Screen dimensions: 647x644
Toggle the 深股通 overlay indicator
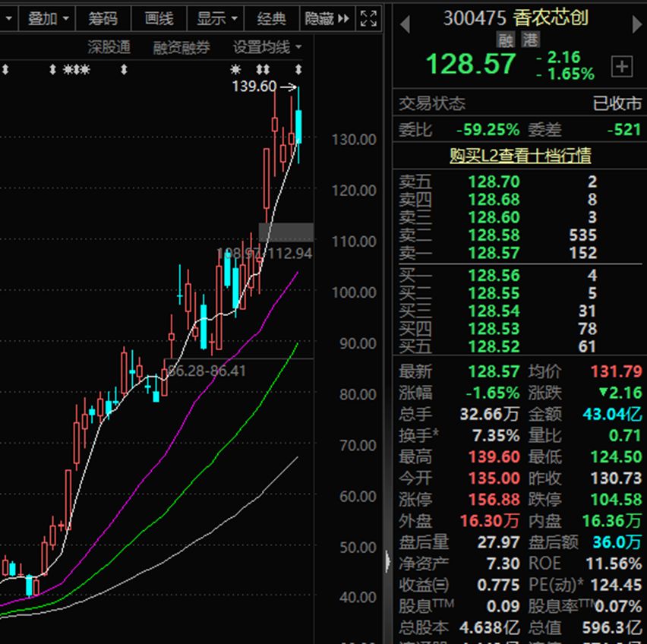(109, 47)
